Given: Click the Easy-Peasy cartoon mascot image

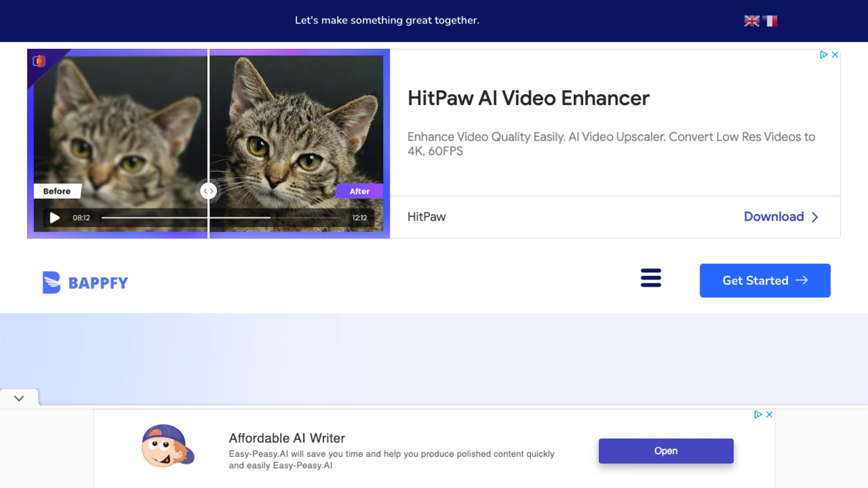Looking at the screenshot, I should (168, 446).
